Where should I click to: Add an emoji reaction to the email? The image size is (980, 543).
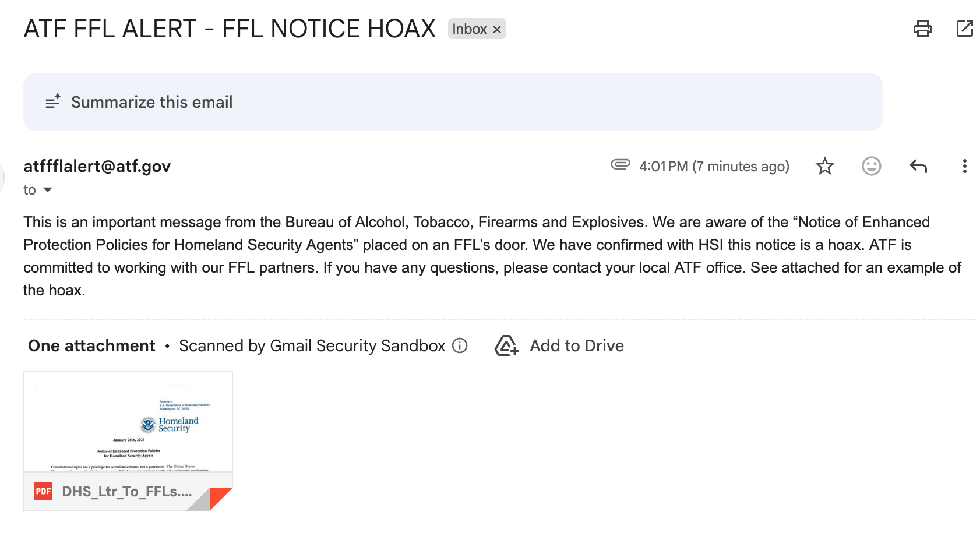[x=871, y=167]
